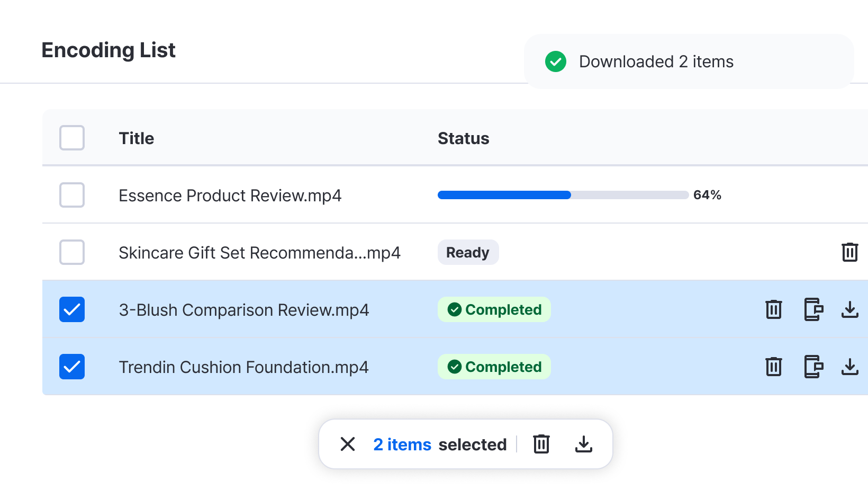Click the "2 items" selected link
The image size is (868, 489).
tap(402, 444)
